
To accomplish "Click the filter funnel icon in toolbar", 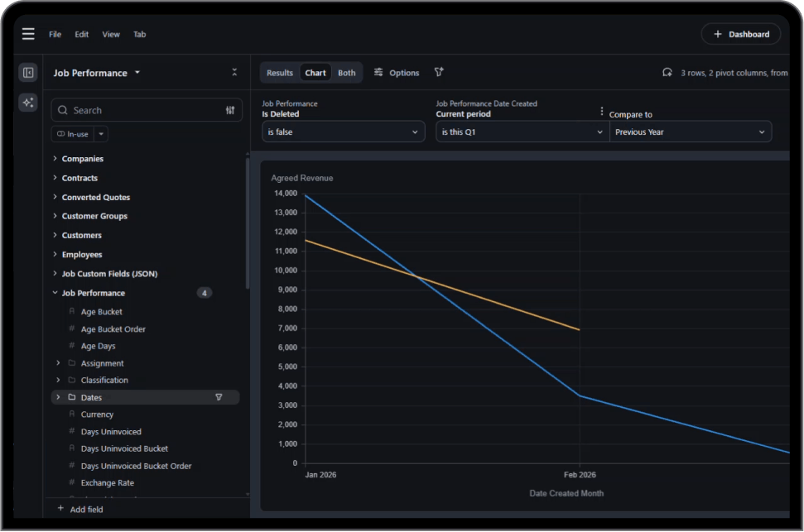I will coord(439,72).
